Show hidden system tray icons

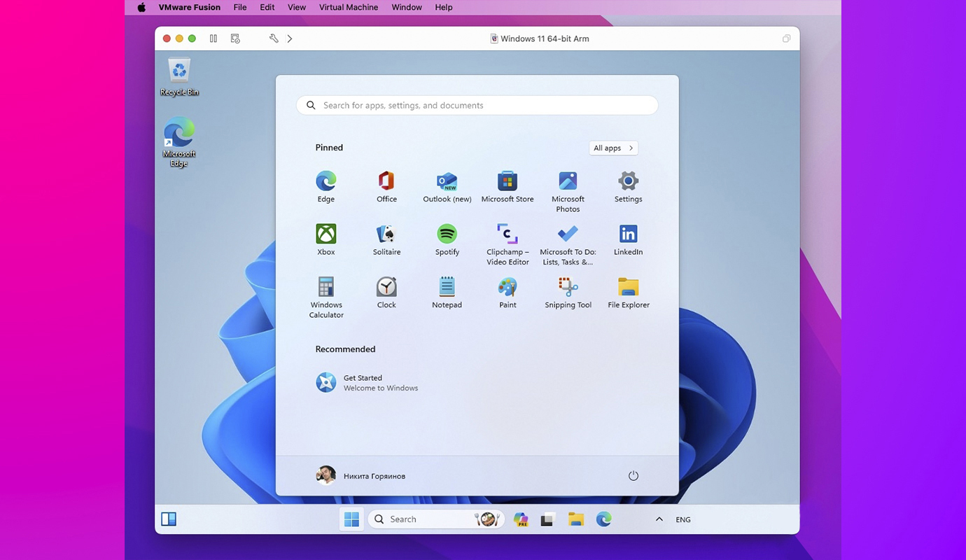point(659,519)
